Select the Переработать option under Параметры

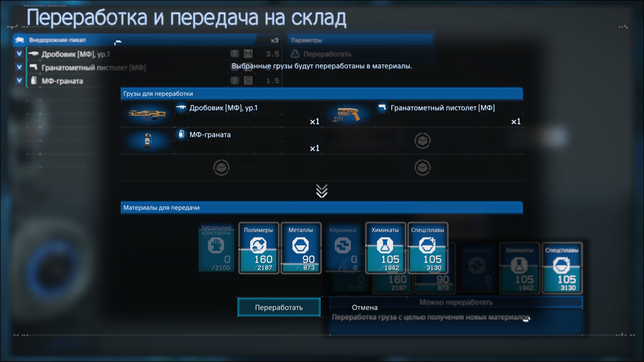(360, 54)
